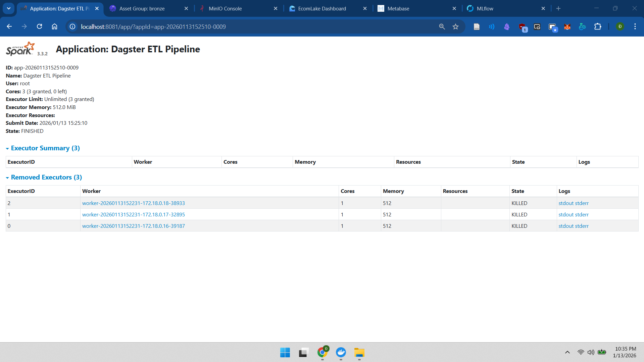This screenshot has height=362, width=644.
Task: Close the EcomLake Dashboard tab
Action: click(x=365, y=8)
